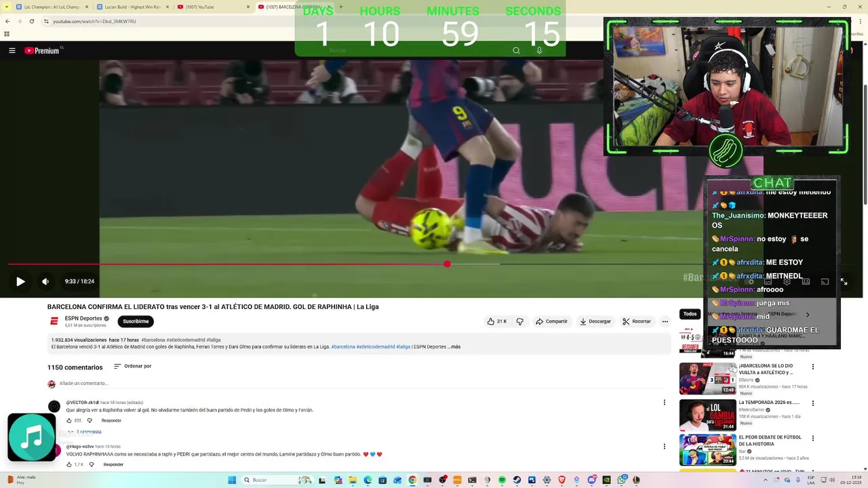Expand description with ...más
Screen dimensions: 868x488
click(454, 347)
